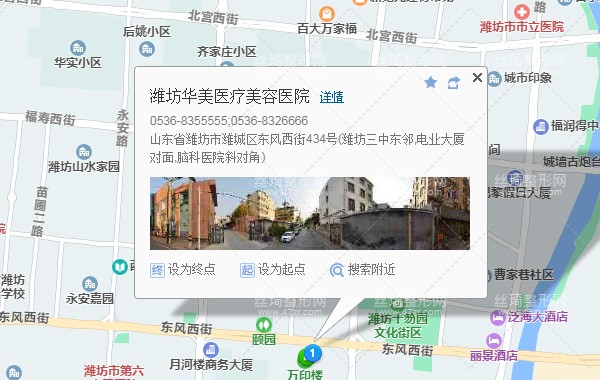Close the location info popup

coord(477,78)
